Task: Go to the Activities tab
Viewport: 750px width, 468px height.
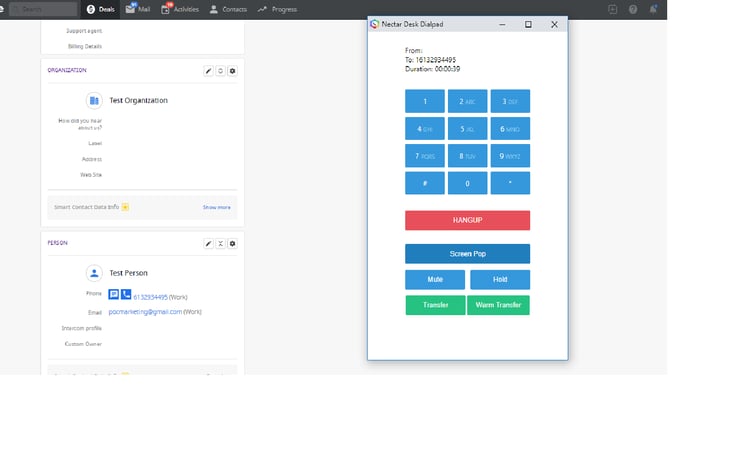Action: point(180,9)
